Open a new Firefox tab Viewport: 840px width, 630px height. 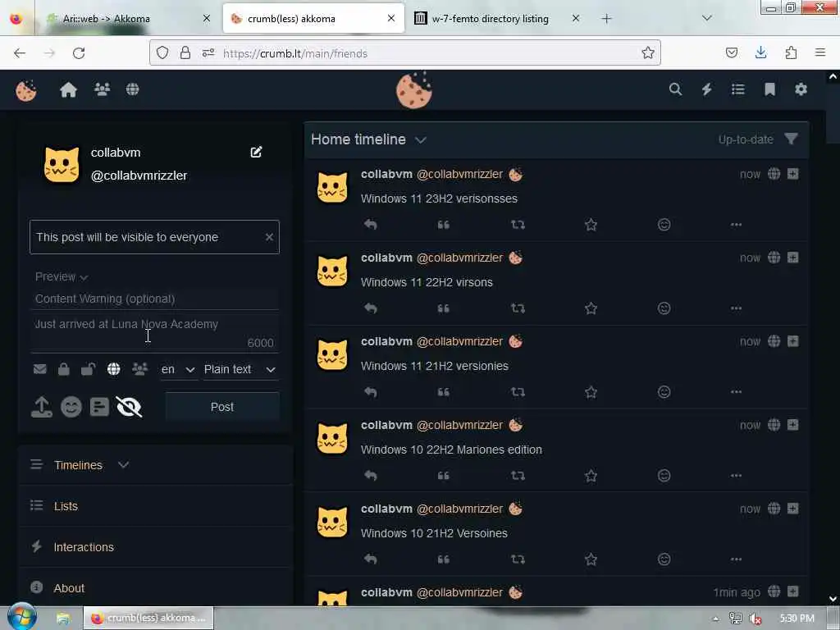click(x=606, y=19)
